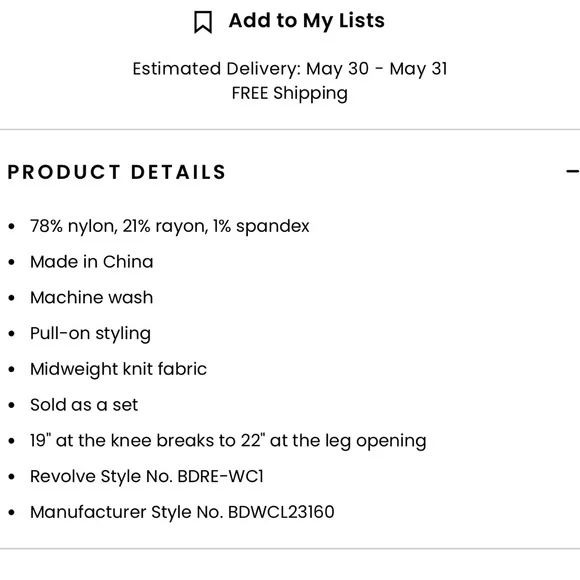Click the bullet point before Manufacturer Style No.
The image size is (580, 580).
11,513
